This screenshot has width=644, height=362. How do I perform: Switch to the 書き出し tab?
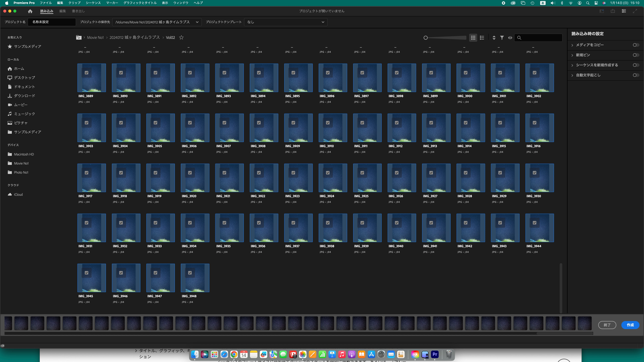78,11
